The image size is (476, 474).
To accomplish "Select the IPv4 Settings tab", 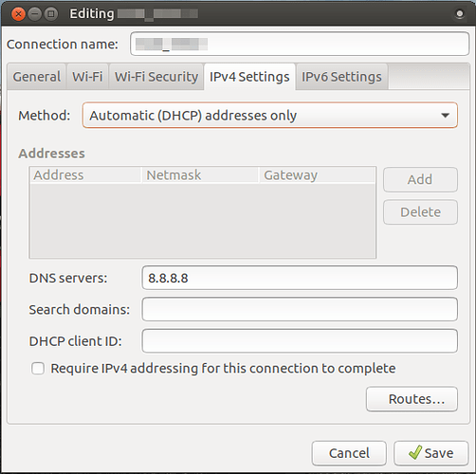I will pos(249,77).
